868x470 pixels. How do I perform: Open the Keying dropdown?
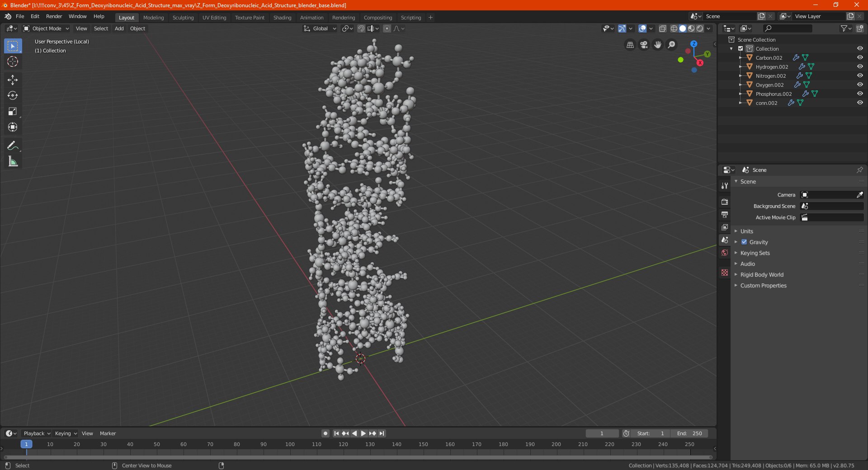(66, 433)
